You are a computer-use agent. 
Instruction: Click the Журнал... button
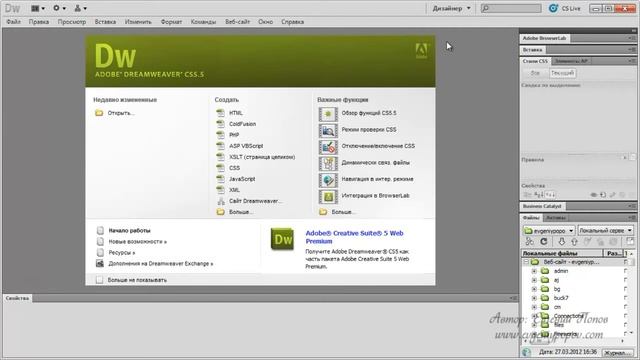point(618,352)
